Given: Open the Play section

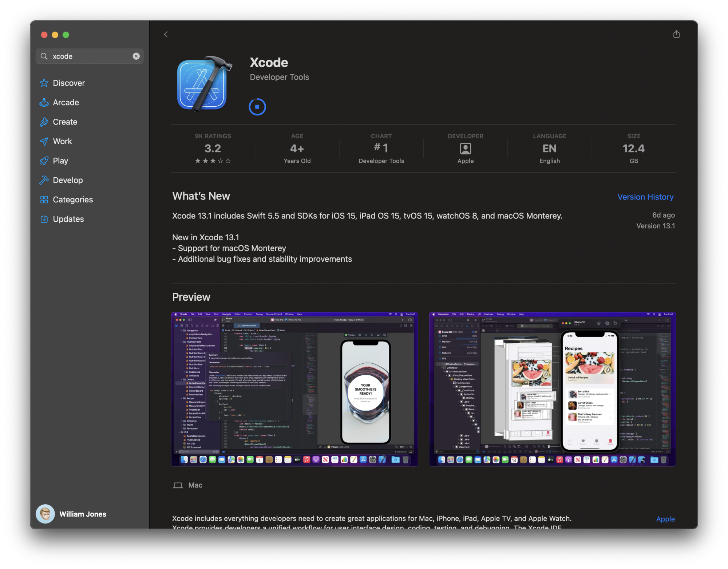Looking at the screenshot, I should pyautogui.click(x=60, y=161).
